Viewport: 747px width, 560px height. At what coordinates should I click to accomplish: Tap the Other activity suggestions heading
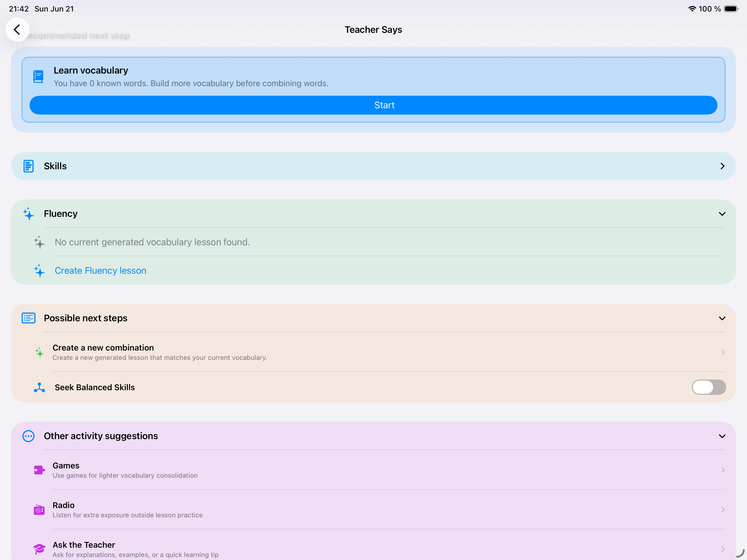[x=101, y=436]
